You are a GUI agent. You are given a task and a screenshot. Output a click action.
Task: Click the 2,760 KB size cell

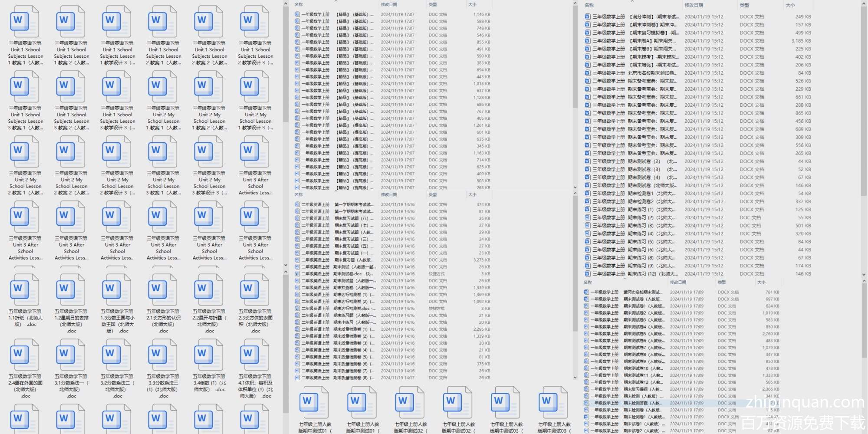(x=771, y=334)
